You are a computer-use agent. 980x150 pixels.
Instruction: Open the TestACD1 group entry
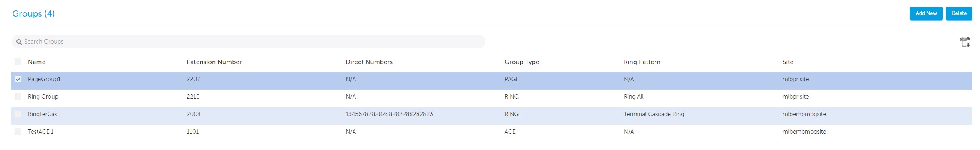(x=40, y=132)
